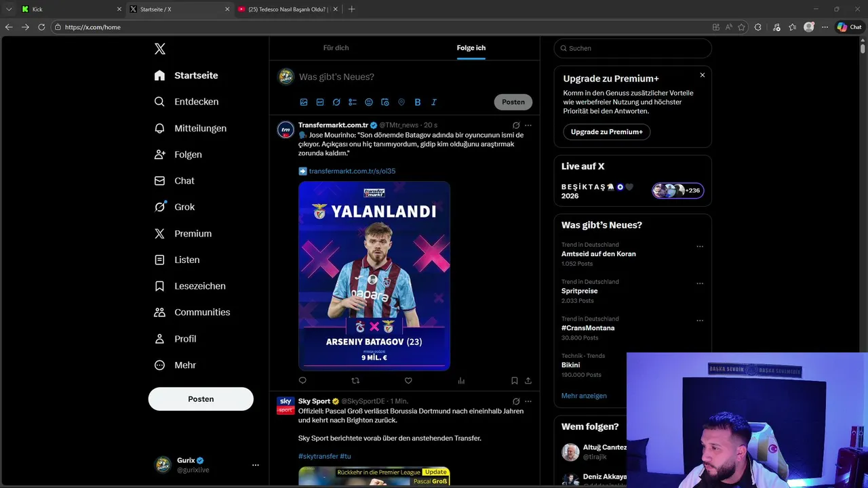
Task: Open a new browser tab
Action: click(351, 9)
